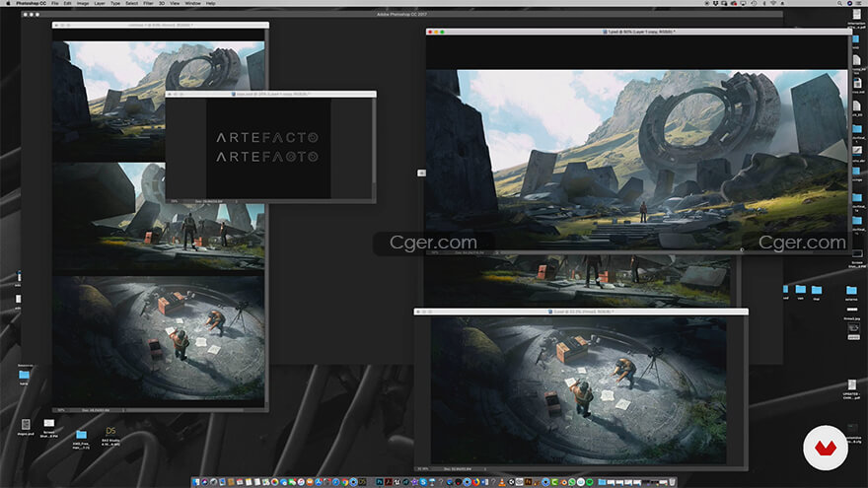Open Firefox from the Dock
The image size is (868, 488).
point(475,482)
